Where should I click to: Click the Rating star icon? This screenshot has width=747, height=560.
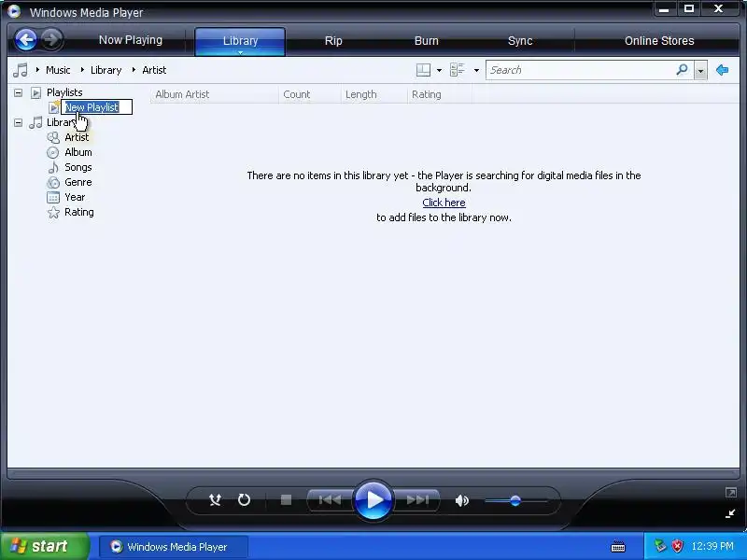(53, 213)
